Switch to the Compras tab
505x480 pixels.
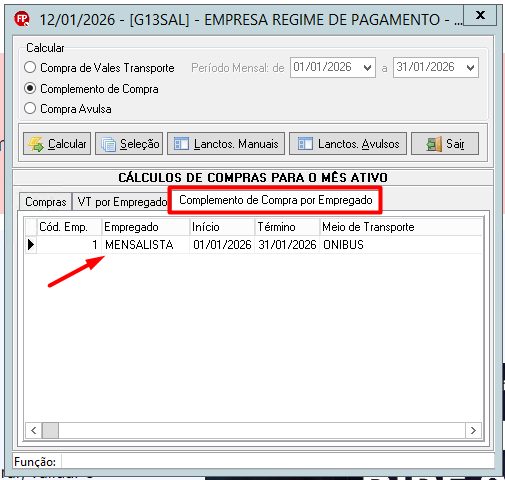pos(46,202)
